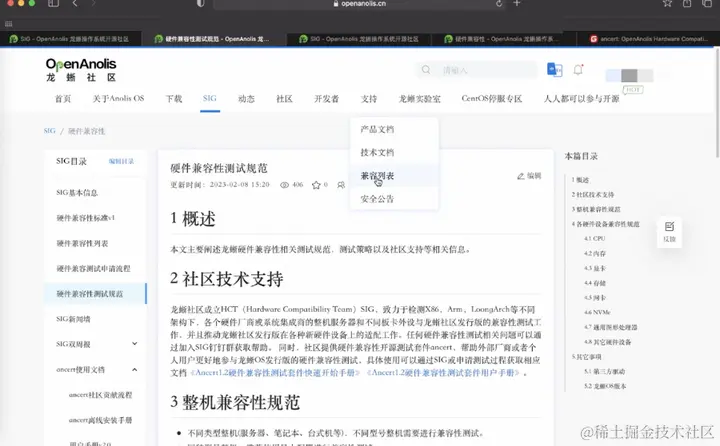
Task: Open ancert离线安装手册 in sidebar
Action: 100,420
